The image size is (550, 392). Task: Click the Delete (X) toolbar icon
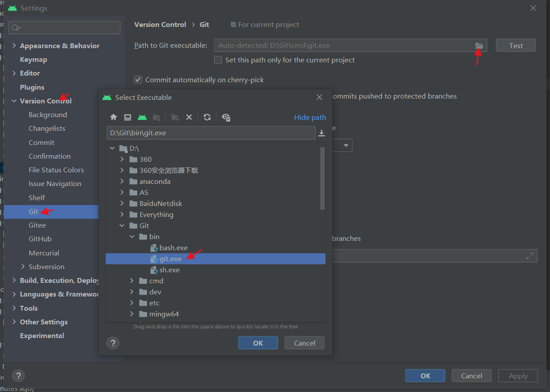(189, 117)
